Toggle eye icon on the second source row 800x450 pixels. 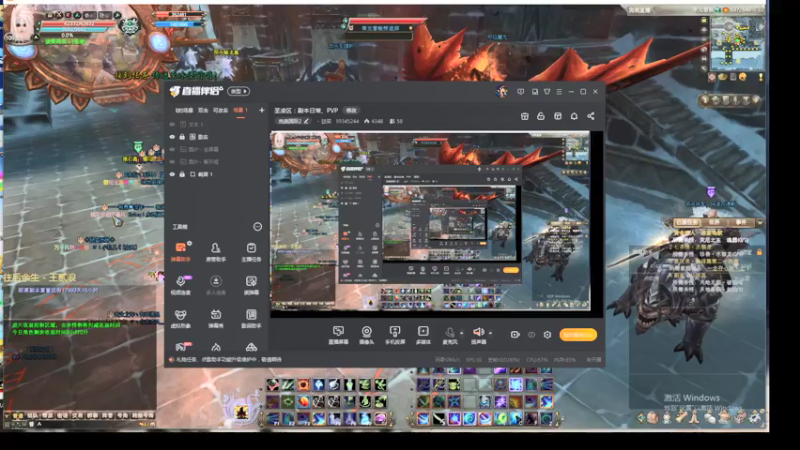(x=172, y=137)
